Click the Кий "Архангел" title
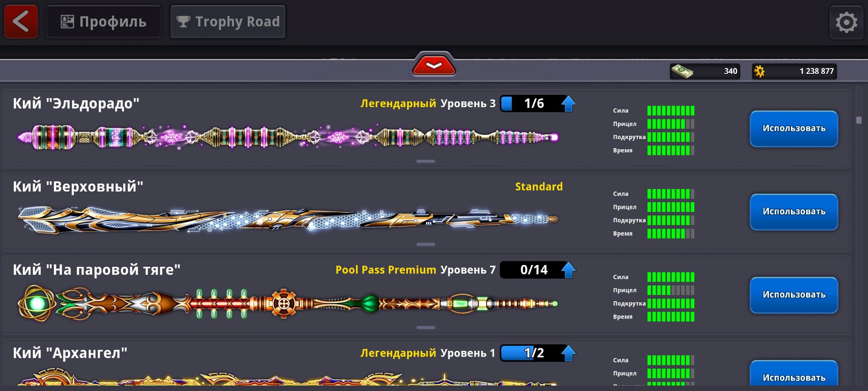Screen dimensions: 868x391 coord(70,353)
